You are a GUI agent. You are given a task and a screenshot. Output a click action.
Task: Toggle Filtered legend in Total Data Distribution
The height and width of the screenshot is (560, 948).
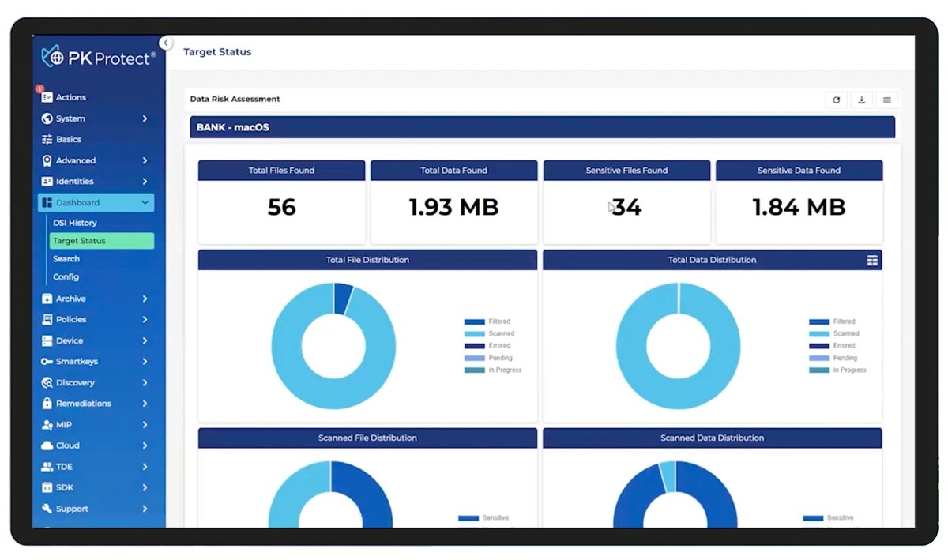pyautogui.click(x=832, y=321)
